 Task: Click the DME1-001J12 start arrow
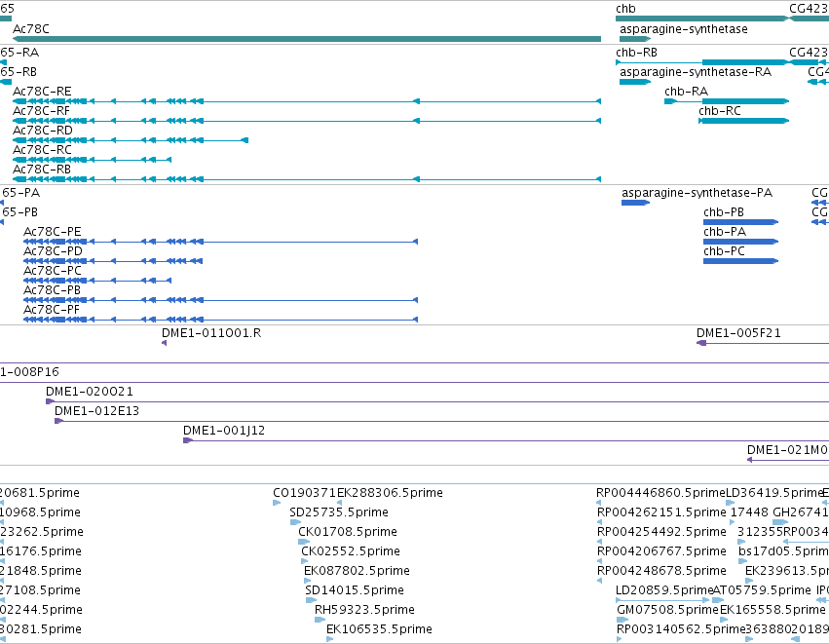[188, 441]
